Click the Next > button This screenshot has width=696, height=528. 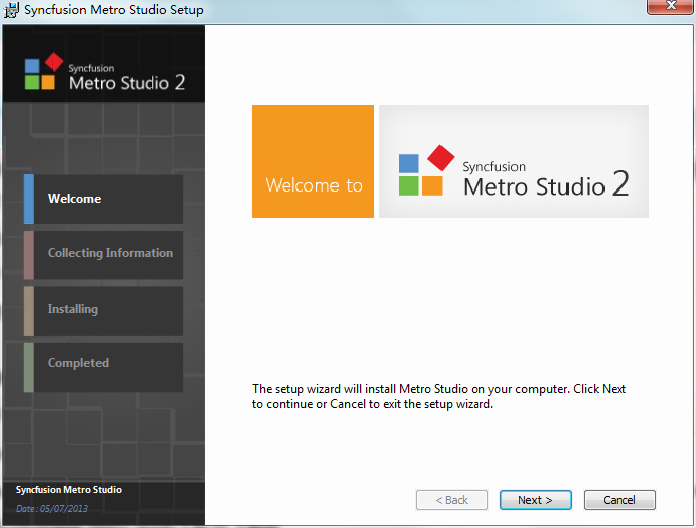pos(535,500)
